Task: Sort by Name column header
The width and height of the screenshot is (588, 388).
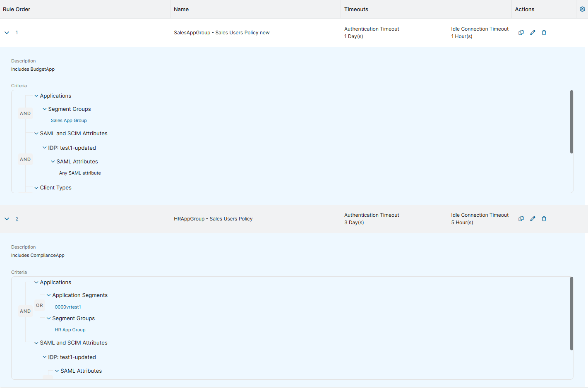Action: tap(181, 9)
